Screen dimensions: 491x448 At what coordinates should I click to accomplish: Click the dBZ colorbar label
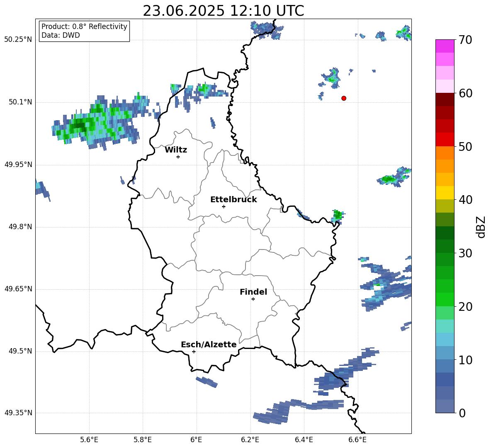click(481, 227)
